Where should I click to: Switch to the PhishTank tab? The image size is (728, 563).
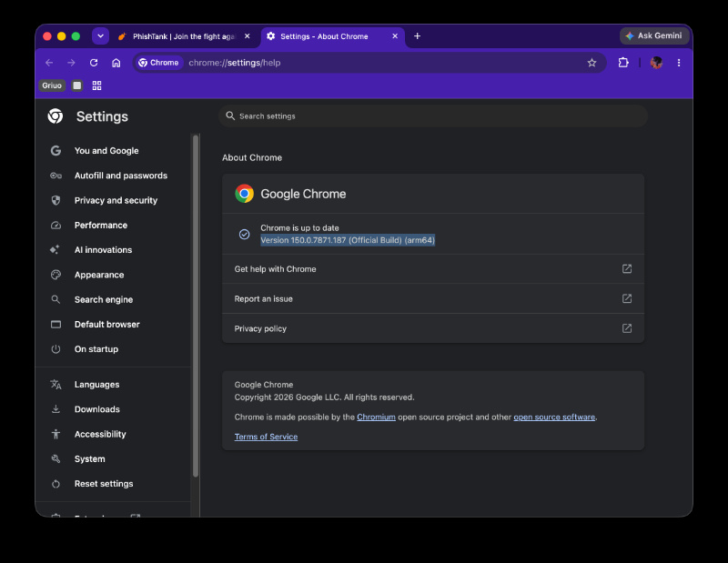point(184,36)
